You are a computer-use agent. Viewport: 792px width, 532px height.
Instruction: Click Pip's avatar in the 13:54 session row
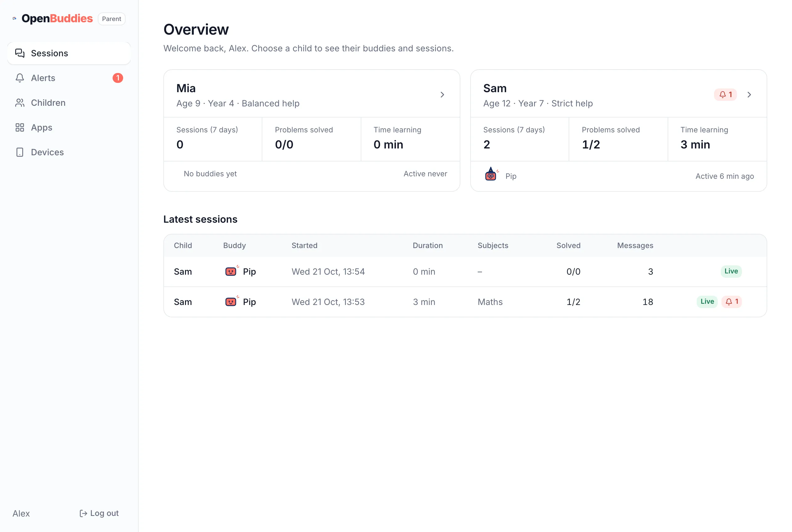[232, 271]
